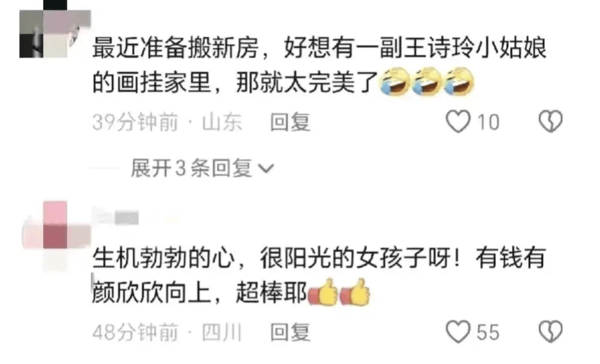The height and width of the screenshot is (364, 600).
Task: Select comment text about 王诗玲小姑娘
Action: tap(319, 66)
